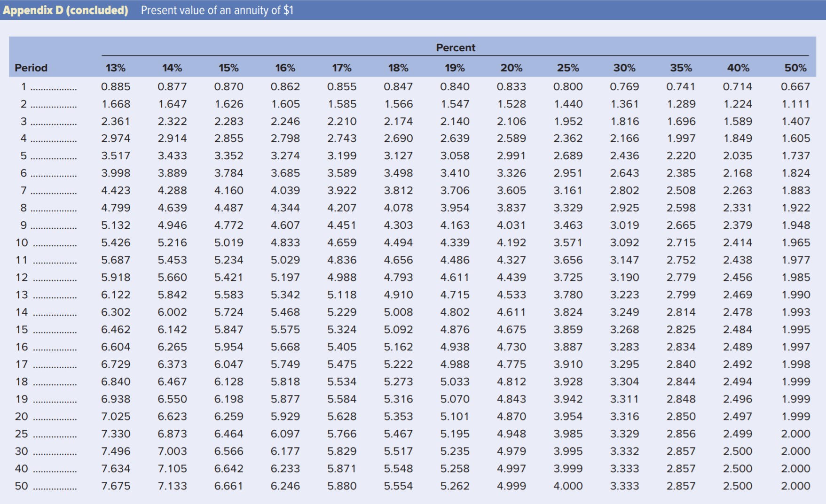The height and width of the screenshot is (504, 826).
Task: Click value 2.798 in period 4 row
Action: pos(285,139)
